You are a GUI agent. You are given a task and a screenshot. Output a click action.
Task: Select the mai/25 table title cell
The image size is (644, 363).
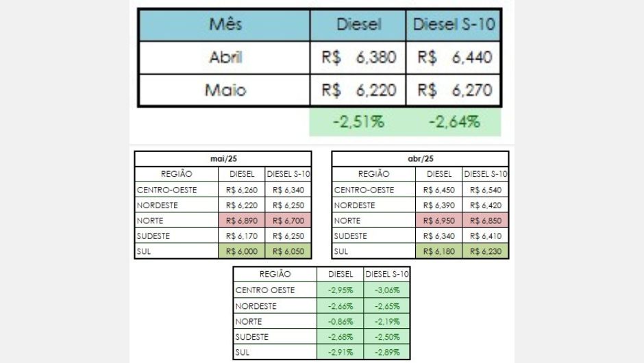pyautogui.click(x=223, y=158)
